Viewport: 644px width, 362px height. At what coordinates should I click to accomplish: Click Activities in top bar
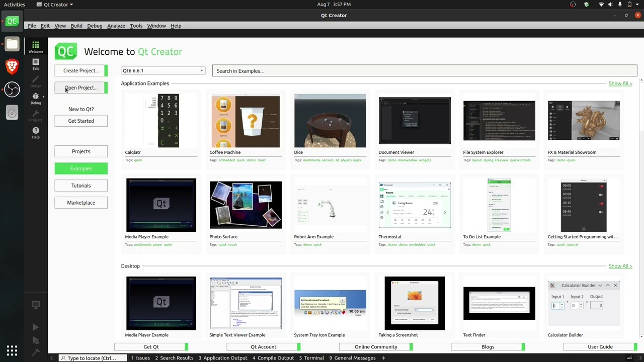(x=15, y=5)
